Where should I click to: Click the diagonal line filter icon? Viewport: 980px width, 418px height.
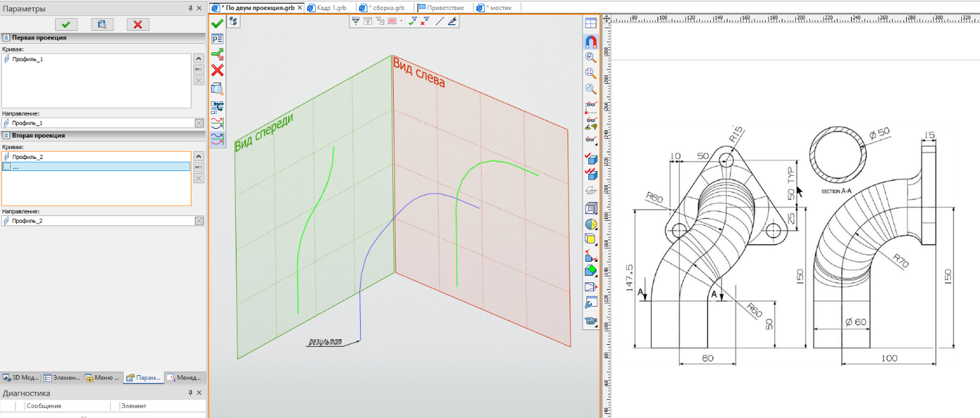tap(440, 21)
